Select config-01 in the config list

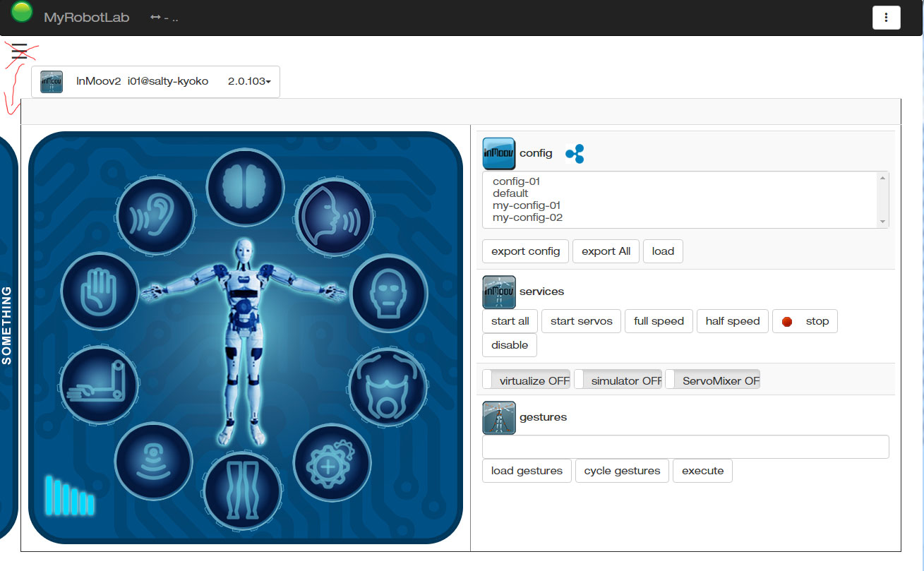pos(517,181)
